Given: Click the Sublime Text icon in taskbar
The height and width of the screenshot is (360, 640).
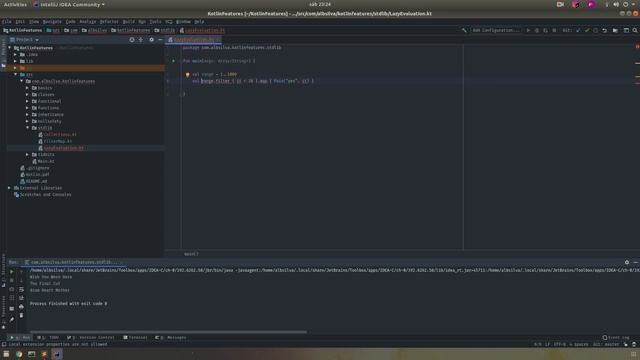Looking at the screenshot, I should point(44,354).
